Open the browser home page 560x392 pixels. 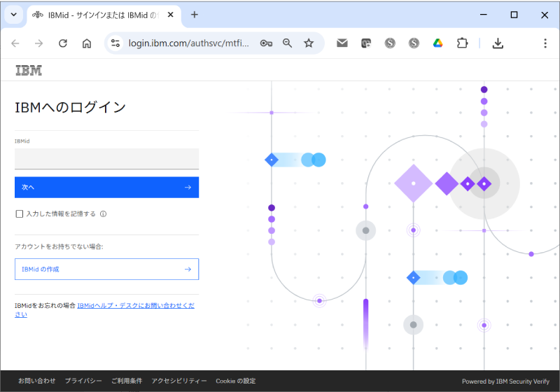point(87,43)
